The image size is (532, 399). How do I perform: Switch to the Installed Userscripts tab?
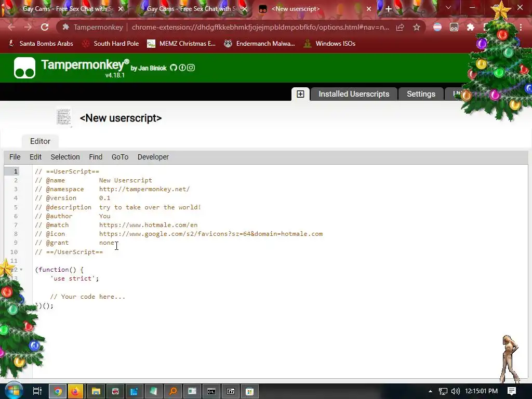click(354, 94)
